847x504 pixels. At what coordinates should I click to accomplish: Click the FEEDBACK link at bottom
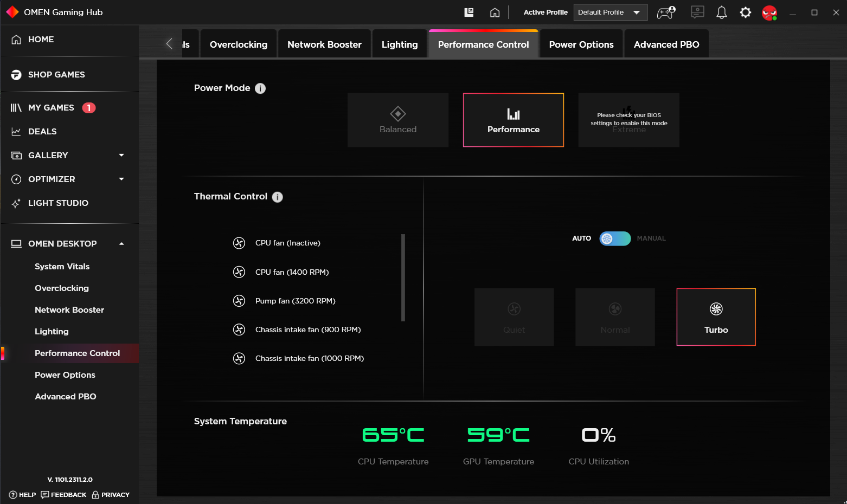[x=63, y=495]
